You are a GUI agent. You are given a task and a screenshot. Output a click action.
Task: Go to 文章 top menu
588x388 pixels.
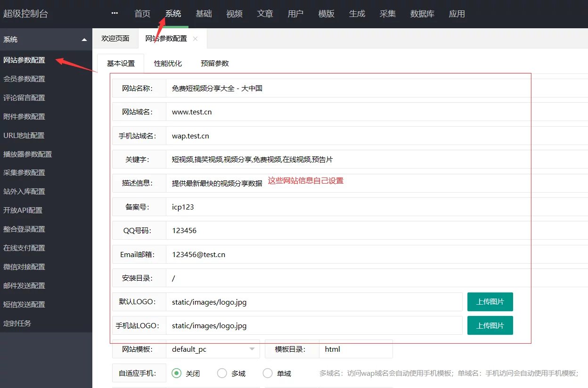click(x=265, y=14)
